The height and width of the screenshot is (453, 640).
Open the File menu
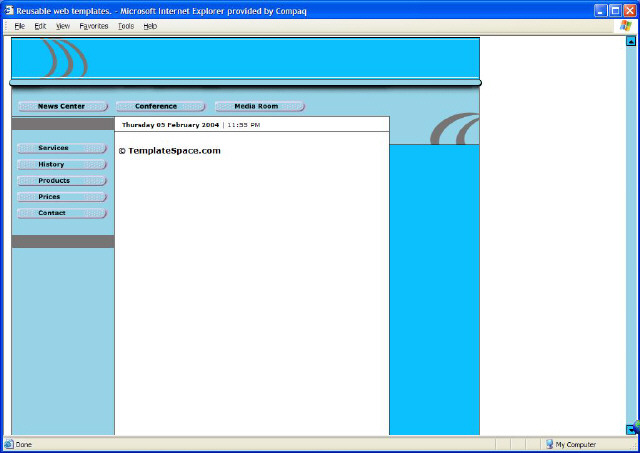coord(19,26)
